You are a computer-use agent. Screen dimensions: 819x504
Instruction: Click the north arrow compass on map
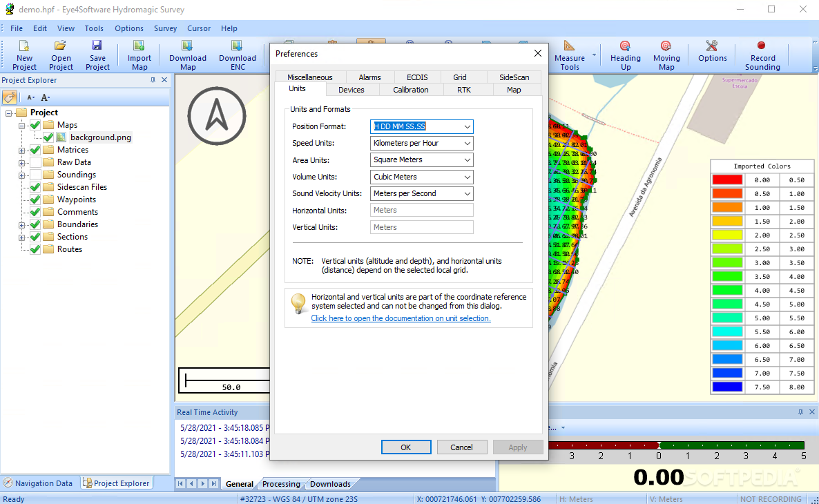tap(216, 115)
